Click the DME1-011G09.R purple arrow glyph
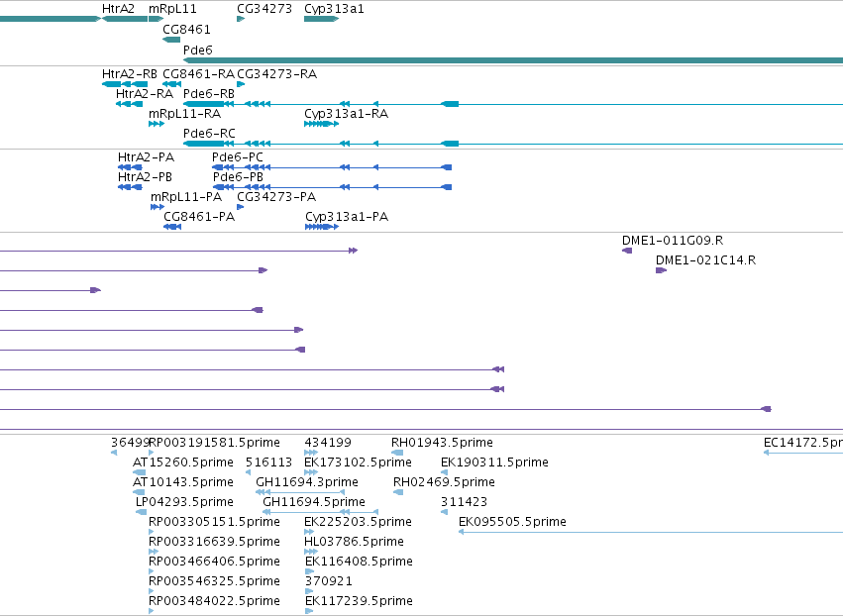843x616 pixels. [x=627, y=251]
